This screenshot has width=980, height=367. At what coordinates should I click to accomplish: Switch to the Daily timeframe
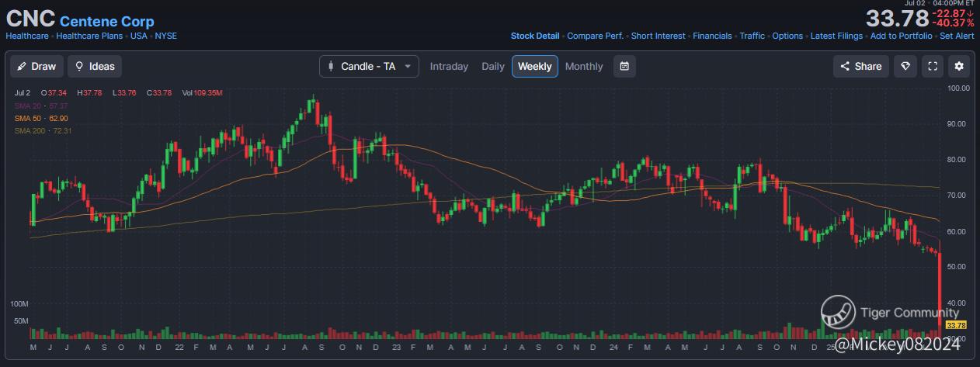click(x=493, y=66)
